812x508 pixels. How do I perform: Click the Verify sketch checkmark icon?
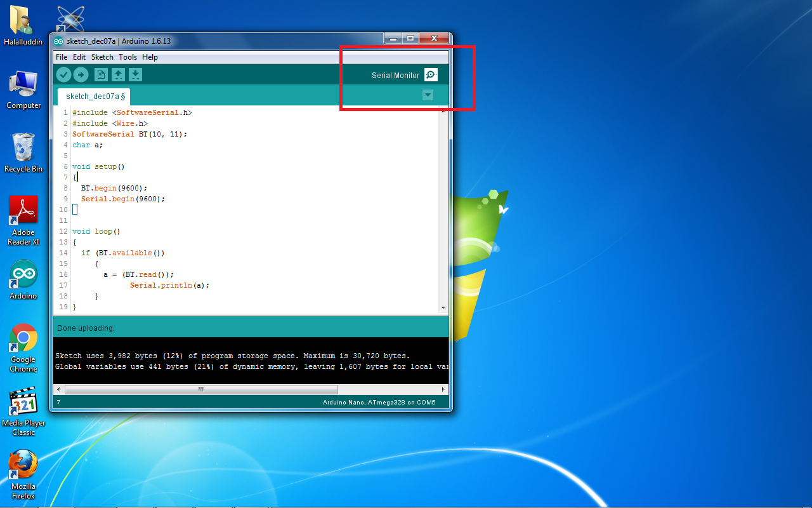(63, 74)
